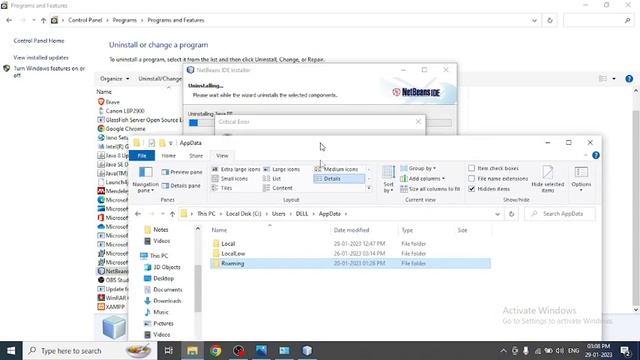Open folder Options in ribbon

point(581,179)
